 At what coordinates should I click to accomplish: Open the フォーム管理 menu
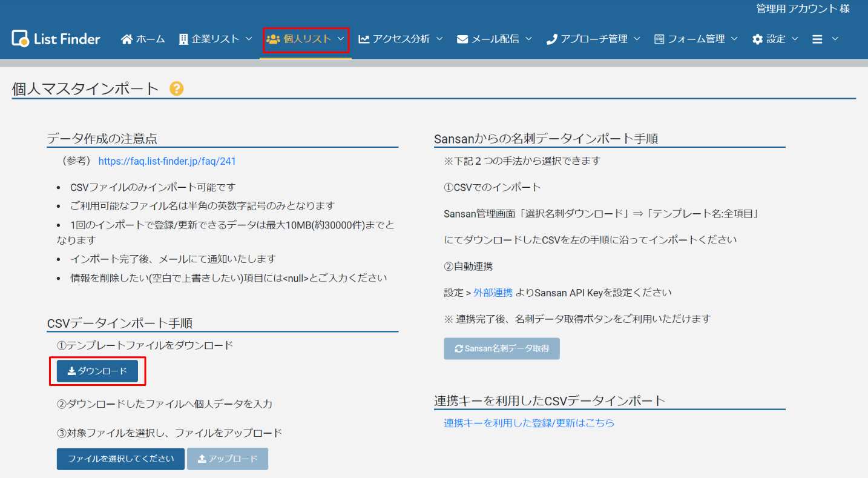click(x=695, y=39)
